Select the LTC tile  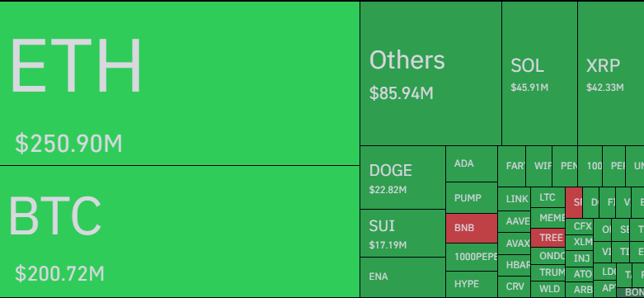pos(548,198)
